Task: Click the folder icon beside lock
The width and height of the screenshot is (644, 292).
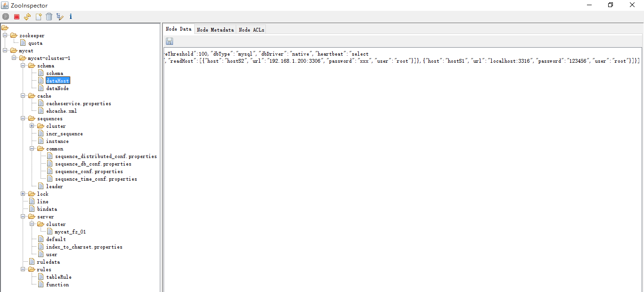Action: pos(32,194)
